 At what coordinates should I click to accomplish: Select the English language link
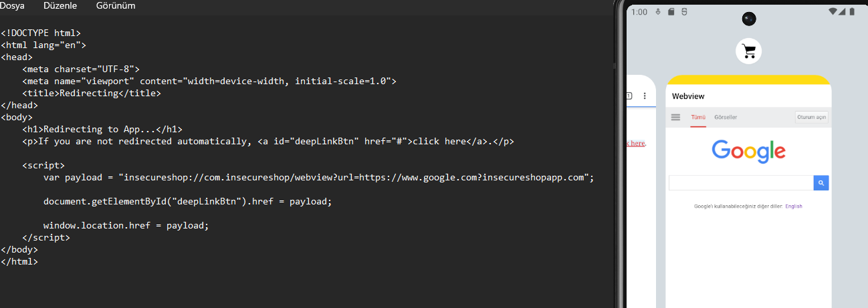click(x=794, y=206)
